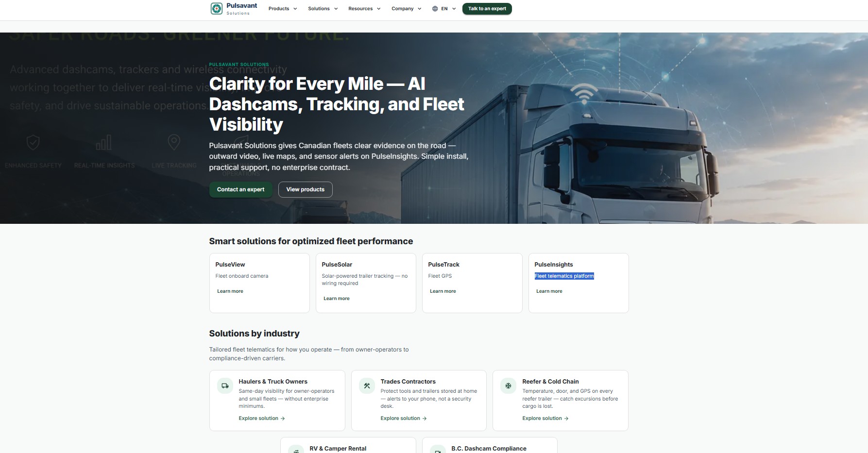
Task: Expand the Company menu chevron
Action: tap(420, 9)
